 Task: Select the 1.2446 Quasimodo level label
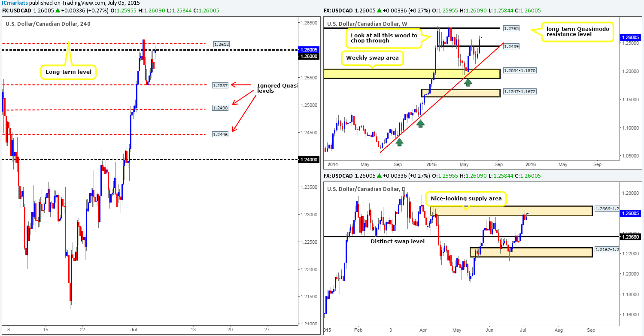(221, 134)
